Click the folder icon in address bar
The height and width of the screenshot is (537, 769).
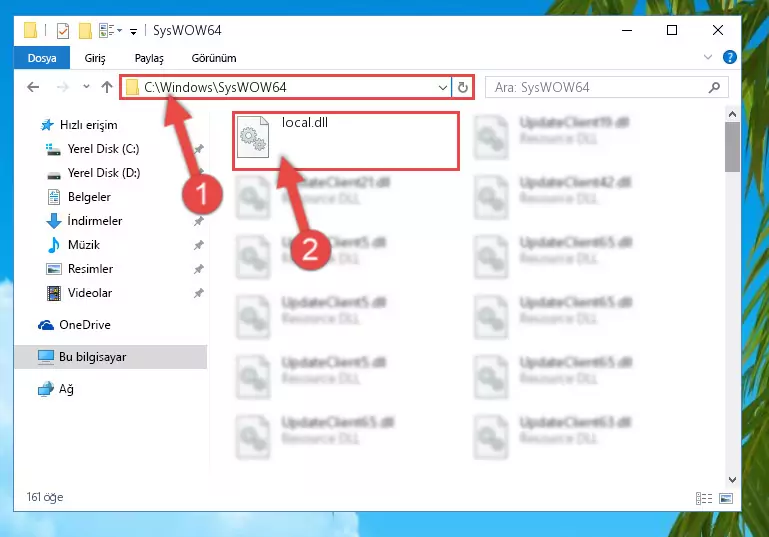132,87
